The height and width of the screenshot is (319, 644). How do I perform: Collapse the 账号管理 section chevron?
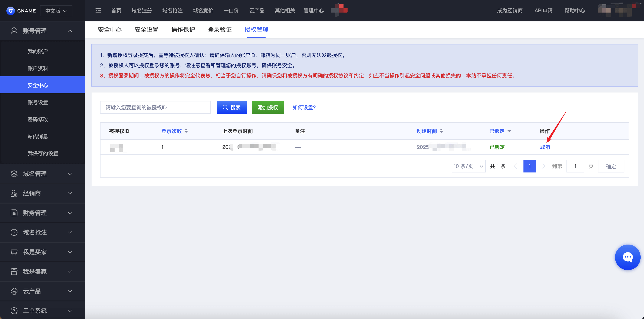pyautogui.click(x=70, y=31)
